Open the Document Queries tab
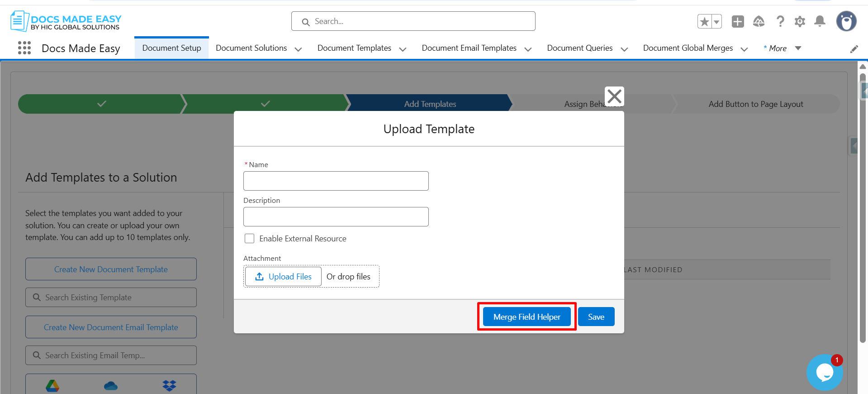 tap(579, 48)
